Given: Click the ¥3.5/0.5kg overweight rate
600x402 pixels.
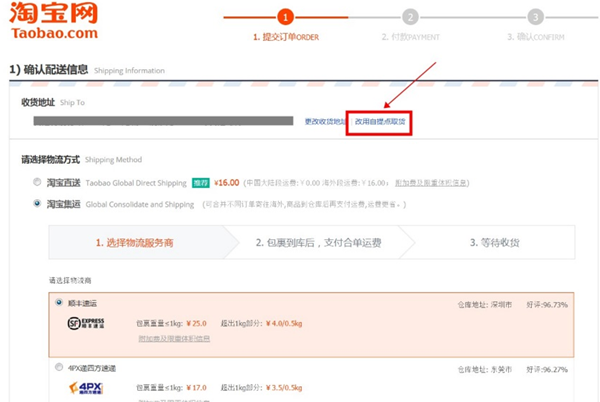Looking at the screenshot, I should pyautogui.click(x=284, y=388).
